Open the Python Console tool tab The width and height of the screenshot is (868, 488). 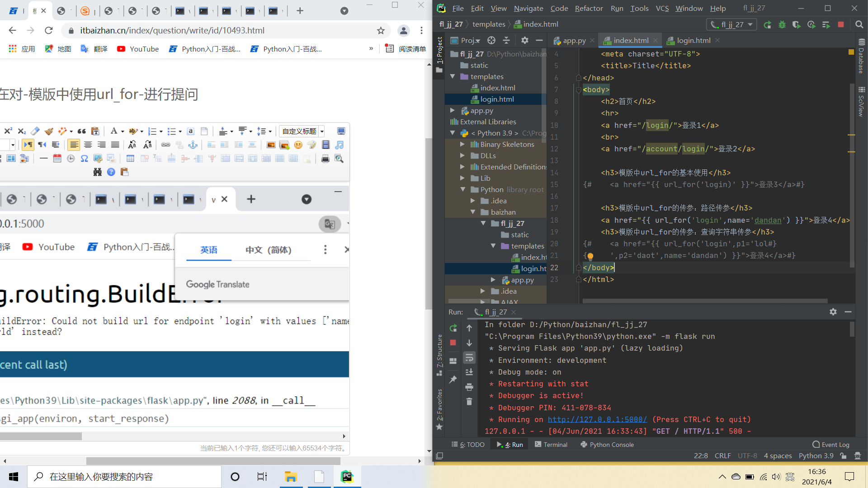pyautogui.click(x=607, y=445)
